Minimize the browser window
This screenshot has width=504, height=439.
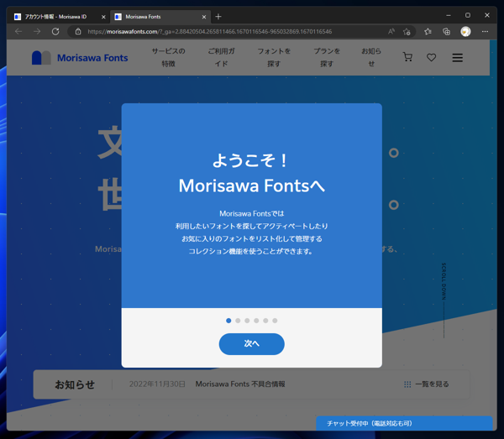449,15
